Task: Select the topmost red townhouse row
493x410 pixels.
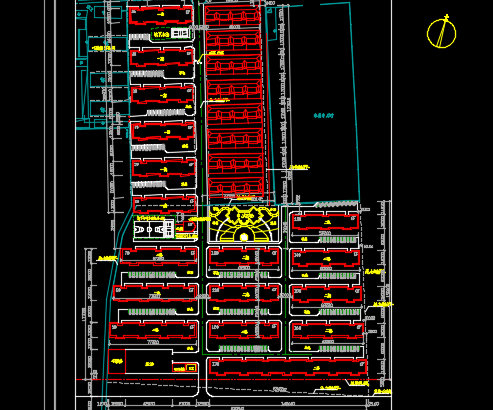Action: click(x=233, y=15)
